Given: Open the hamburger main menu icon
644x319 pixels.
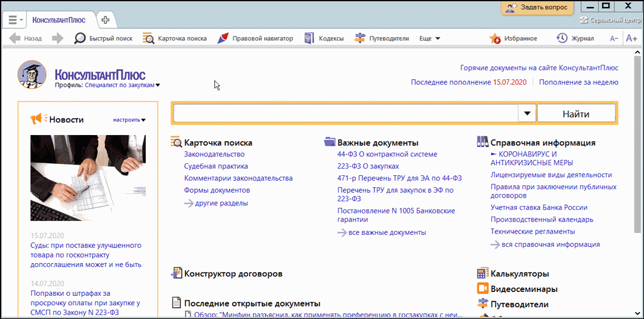Looking at the screenshot, I should coord(13,19).
